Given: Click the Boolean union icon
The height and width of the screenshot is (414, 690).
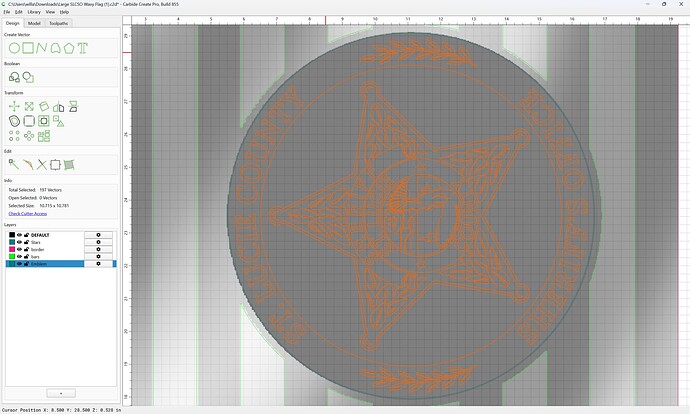Looking at the screenshot, I should 14,77.
